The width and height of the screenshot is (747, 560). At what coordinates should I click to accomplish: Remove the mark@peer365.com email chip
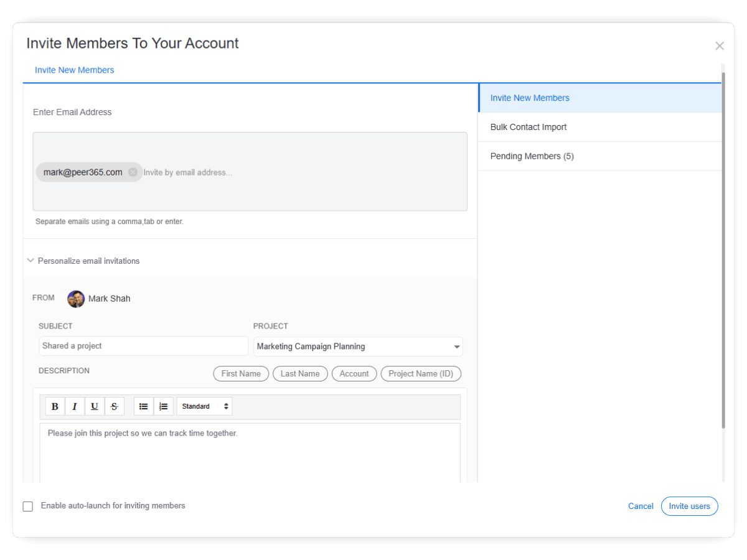[x=133, y=172]
